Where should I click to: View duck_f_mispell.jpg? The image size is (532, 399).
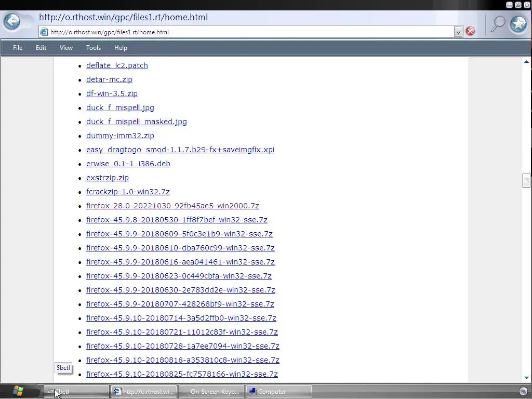click(120, 108)
